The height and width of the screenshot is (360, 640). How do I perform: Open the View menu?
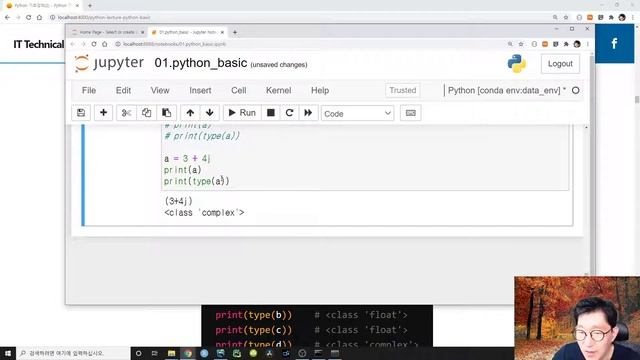(x=160, y=91)
